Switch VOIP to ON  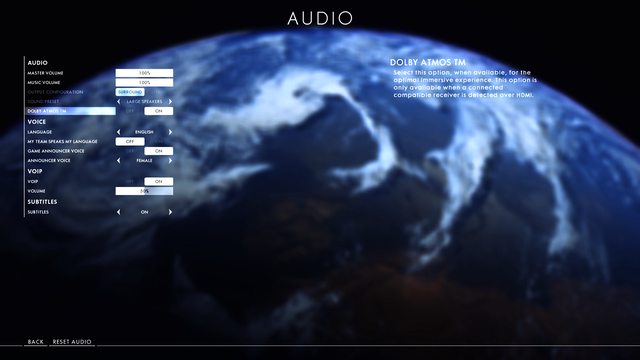click(x=158, y=182)
